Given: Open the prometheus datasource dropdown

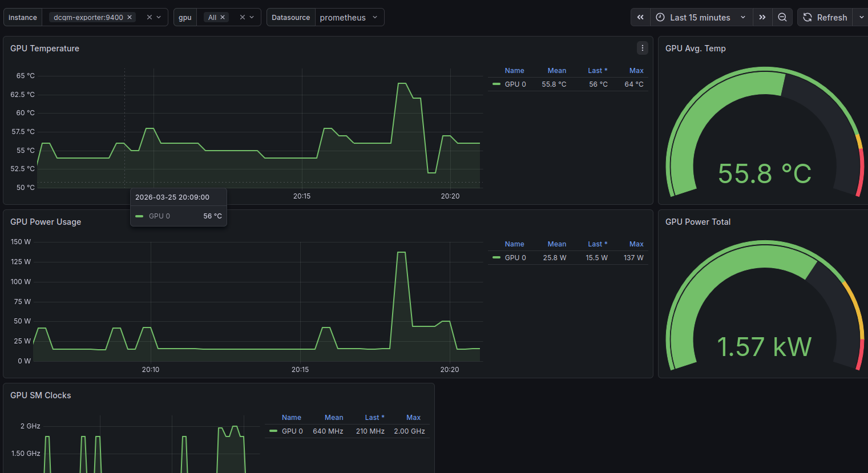Looking at the screenshot, I should point(349,17).
